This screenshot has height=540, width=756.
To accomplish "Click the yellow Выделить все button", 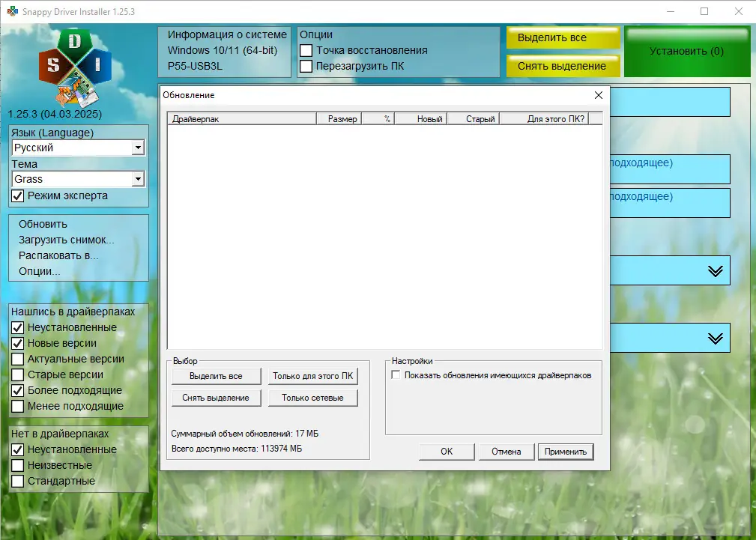I will click(563, 37).
